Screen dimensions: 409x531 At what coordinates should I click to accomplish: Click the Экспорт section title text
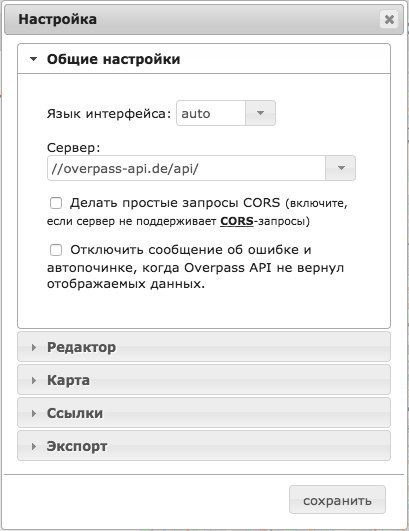(x=77, y=446)
